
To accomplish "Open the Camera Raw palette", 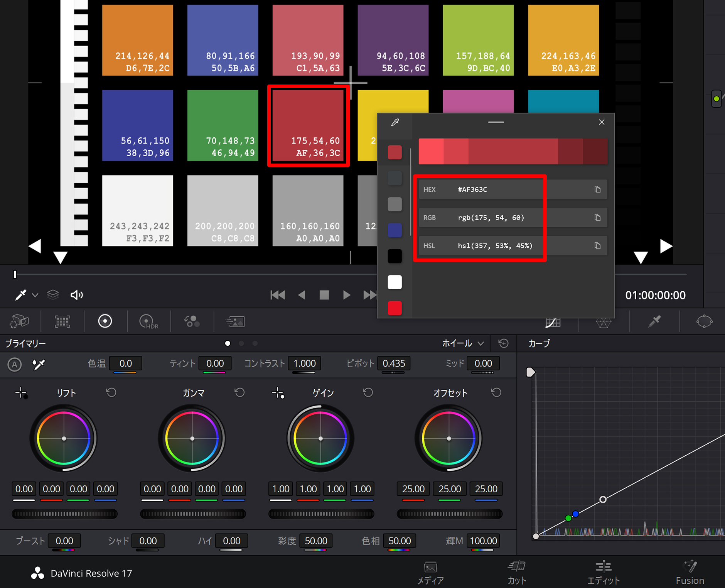I will coord(19,321).
